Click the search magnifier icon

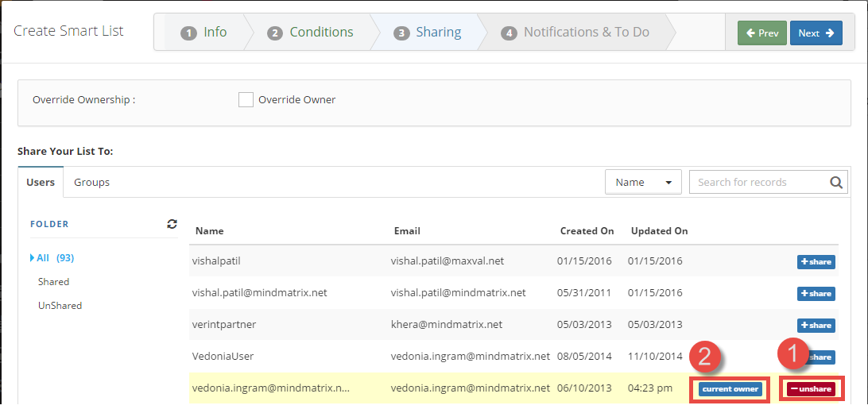[835, 182]
